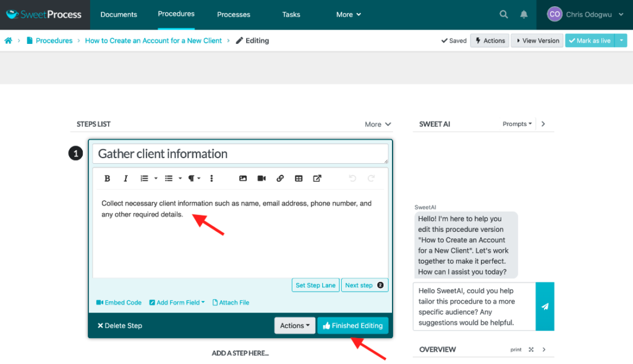The height and width of the screenshot is (364, 633).
Task: Open step Actions dropdown
Action: point(295,326)
